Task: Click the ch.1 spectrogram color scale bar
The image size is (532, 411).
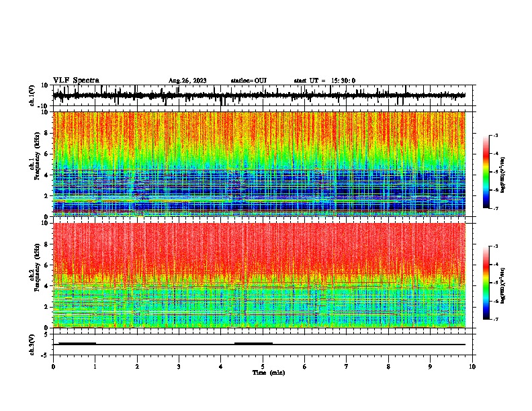Action: point(486,172)
